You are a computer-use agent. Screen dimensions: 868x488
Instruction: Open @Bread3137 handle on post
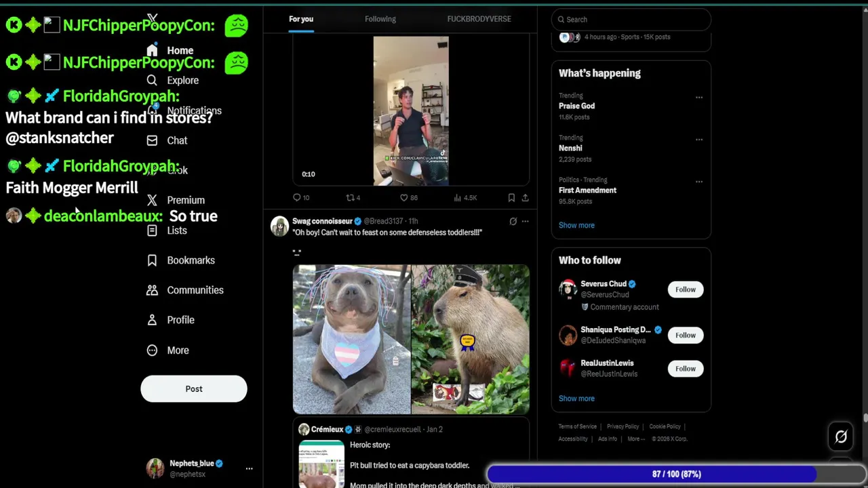pos(383,221)
